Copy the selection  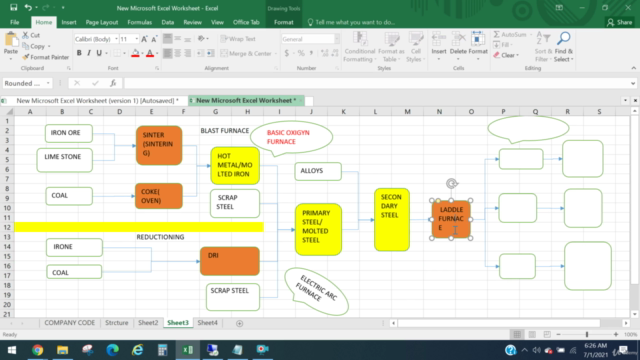(x=34, y=46)
